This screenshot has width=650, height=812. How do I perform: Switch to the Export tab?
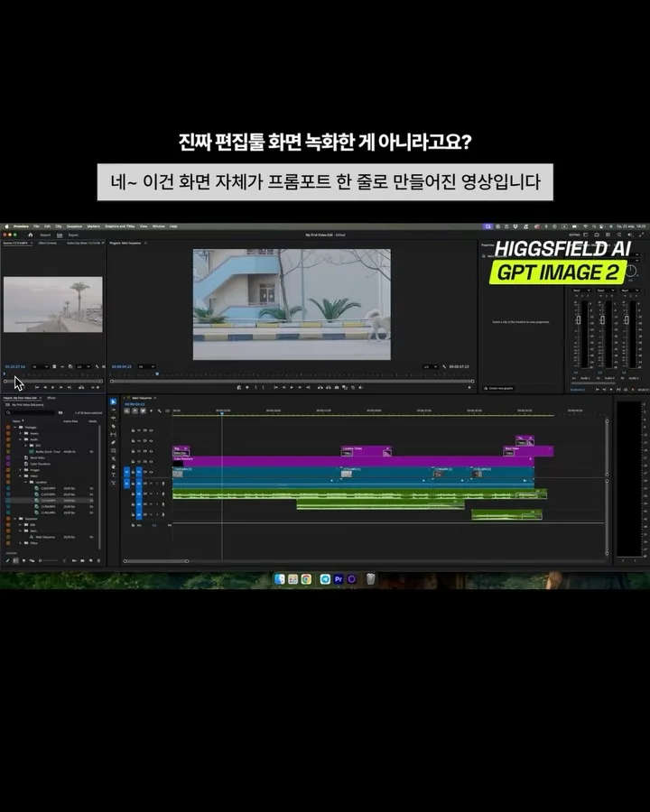pyautogui.click(x=73, y=235)
